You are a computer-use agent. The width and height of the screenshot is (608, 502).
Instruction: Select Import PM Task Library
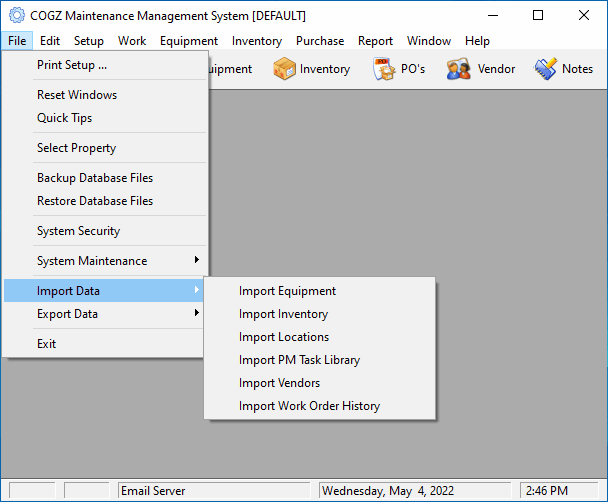320,360
